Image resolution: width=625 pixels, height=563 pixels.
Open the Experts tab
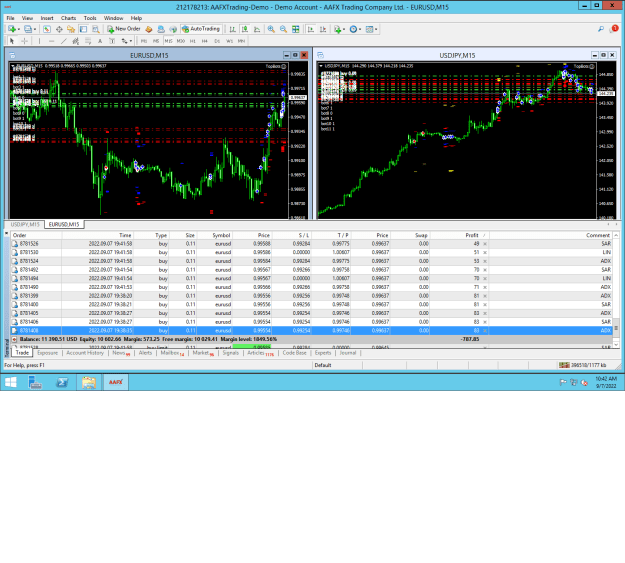pyautogui.click(x=323, y=353)
